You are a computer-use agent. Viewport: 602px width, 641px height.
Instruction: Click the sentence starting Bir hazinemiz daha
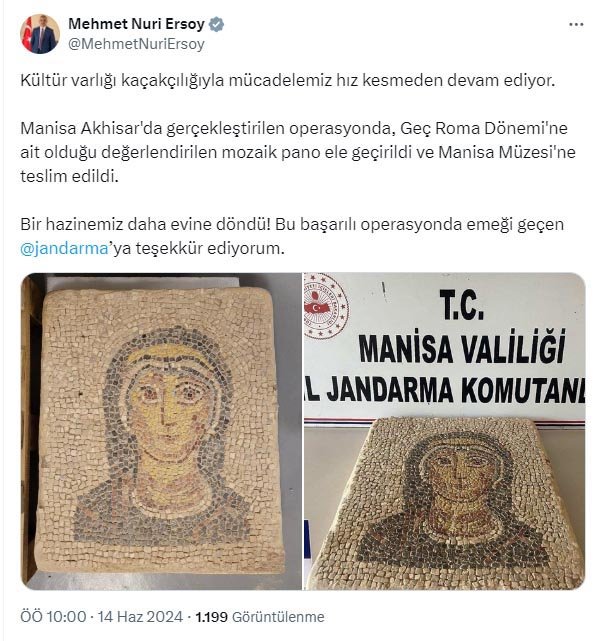click(292, 236)
